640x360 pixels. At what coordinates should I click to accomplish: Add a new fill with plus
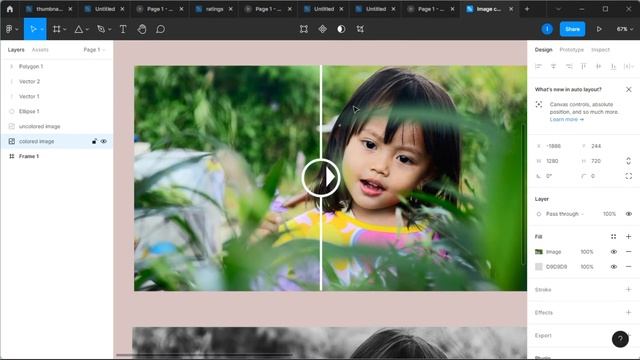(629, 237)
